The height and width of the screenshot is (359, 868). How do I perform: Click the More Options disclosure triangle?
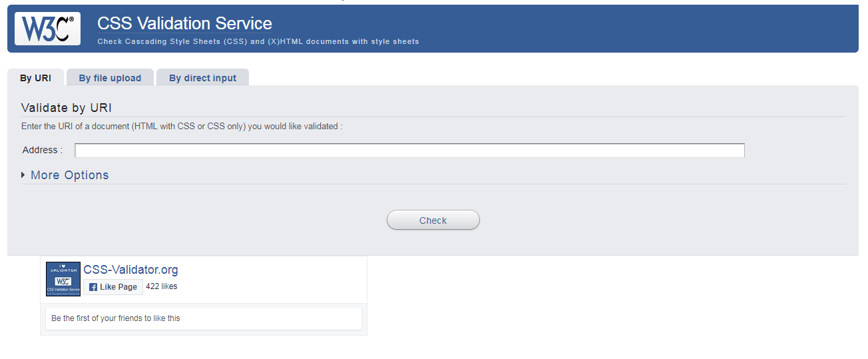pos(23,175)
